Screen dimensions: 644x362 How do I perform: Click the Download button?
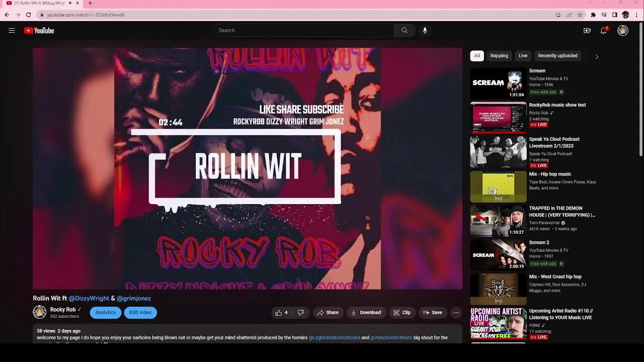point(366,313)
